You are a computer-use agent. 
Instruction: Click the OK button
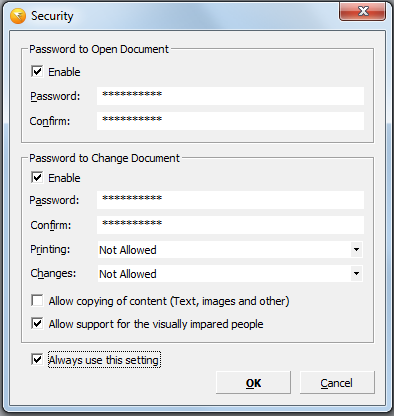(x=253, y=383)
